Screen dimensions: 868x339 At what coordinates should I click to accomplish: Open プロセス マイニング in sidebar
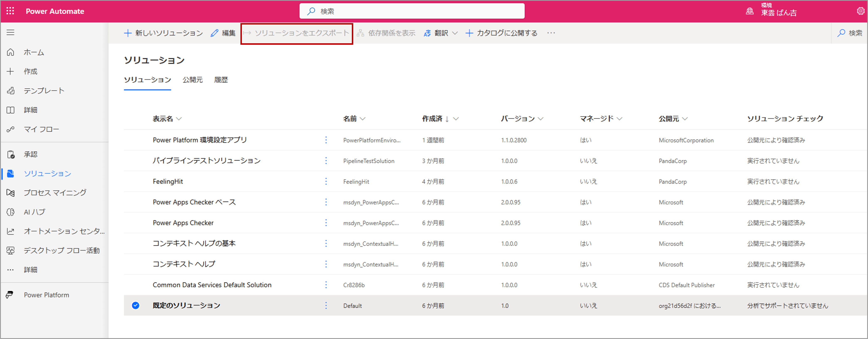(x=55, y=193)
